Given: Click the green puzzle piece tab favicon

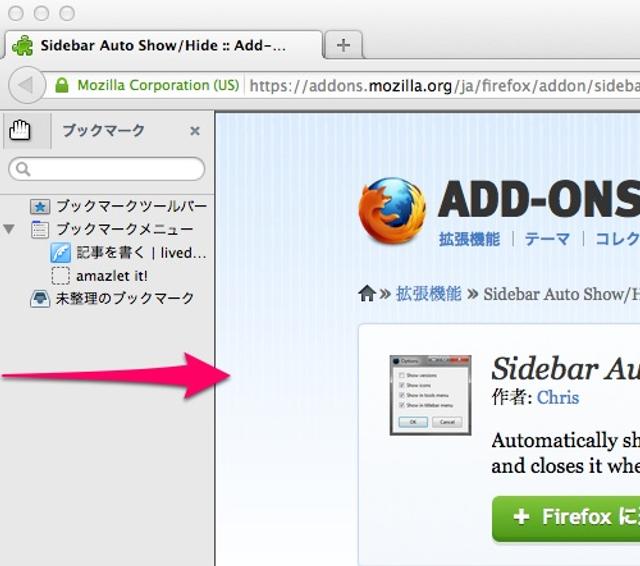Looking at the screenshot, I should [23, 45].
